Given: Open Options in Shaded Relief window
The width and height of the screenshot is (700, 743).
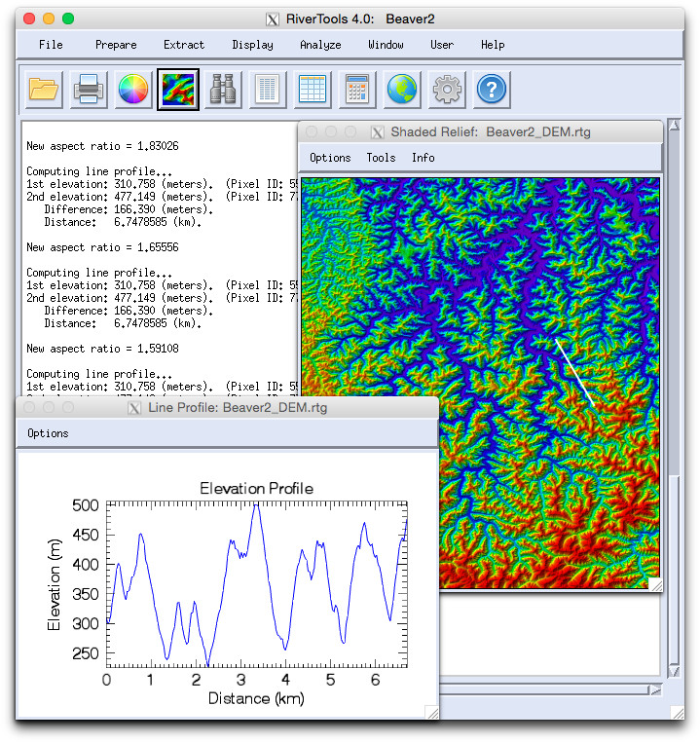Looking at the screenshot, I should pyautogui.click(x=330, y=158).
